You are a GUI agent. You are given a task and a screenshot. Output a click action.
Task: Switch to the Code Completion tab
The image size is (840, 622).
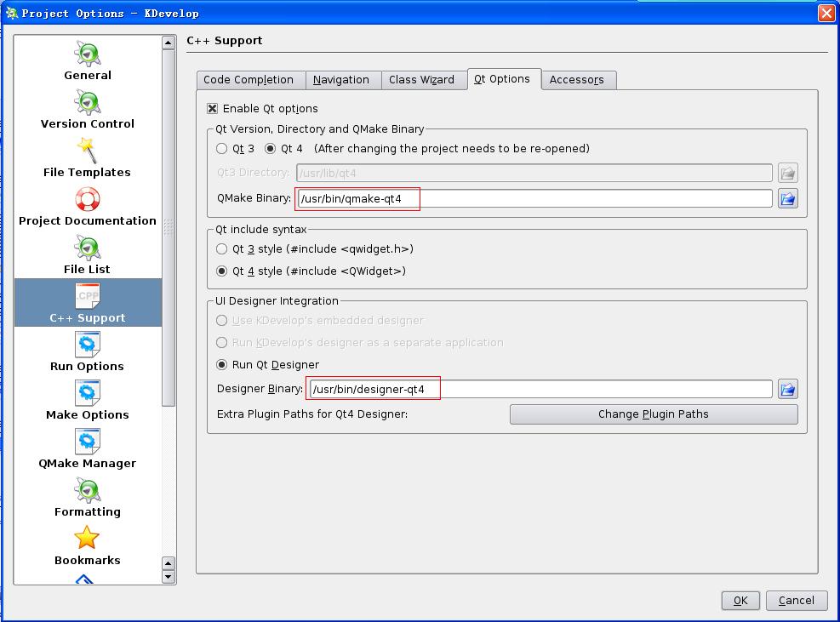click(x=251, y=80)
